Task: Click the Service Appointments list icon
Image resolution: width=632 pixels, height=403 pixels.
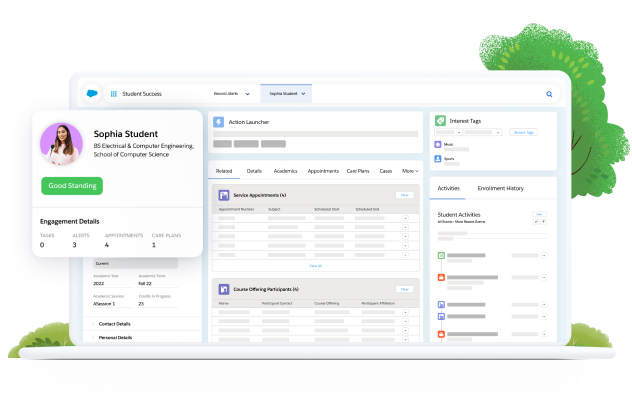Action: coord(224,195)
